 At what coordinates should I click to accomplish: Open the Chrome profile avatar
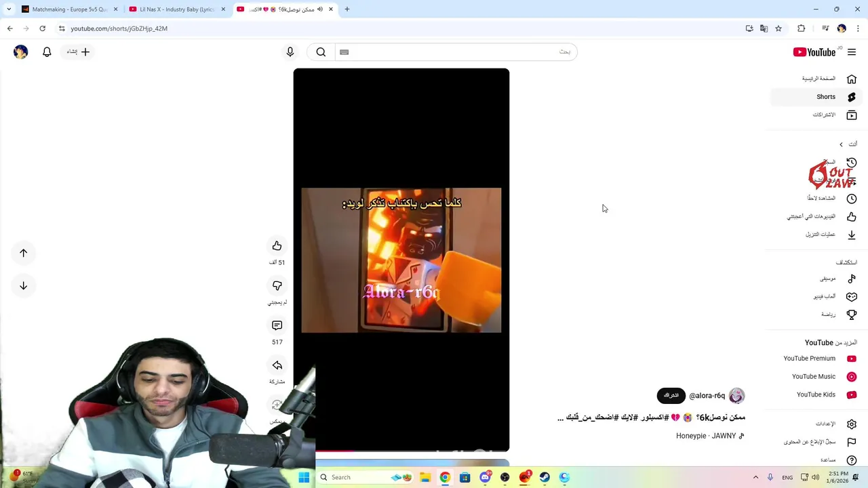(842, 28)
